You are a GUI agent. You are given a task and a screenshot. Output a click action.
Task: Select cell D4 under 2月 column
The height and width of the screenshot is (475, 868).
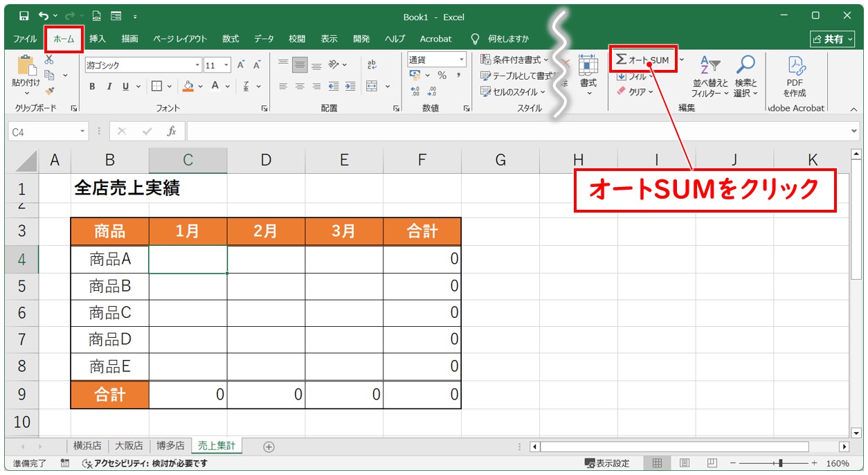[x=266, y=260]
